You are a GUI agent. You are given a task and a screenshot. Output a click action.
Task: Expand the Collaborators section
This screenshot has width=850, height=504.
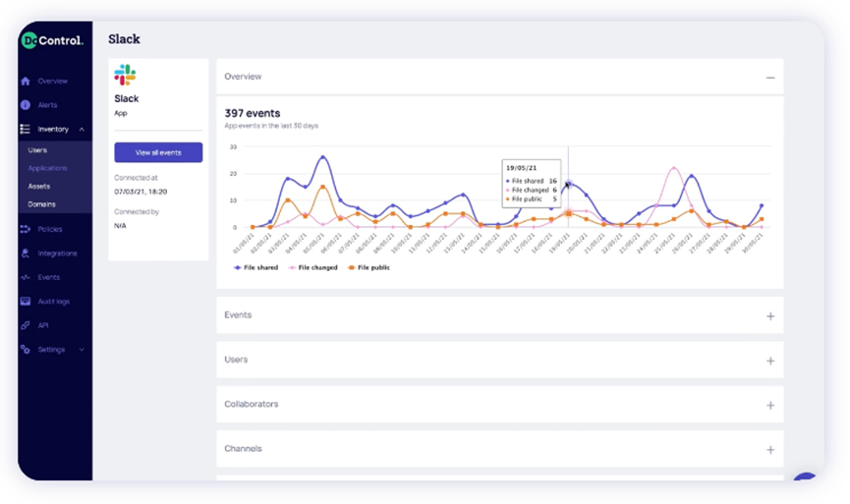[x=770, y=406]
